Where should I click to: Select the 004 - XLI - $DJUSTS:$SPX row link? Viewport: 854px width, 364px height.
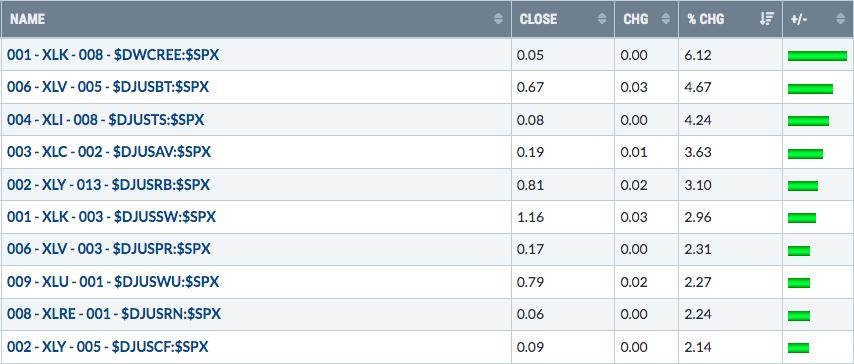[106, 120]
